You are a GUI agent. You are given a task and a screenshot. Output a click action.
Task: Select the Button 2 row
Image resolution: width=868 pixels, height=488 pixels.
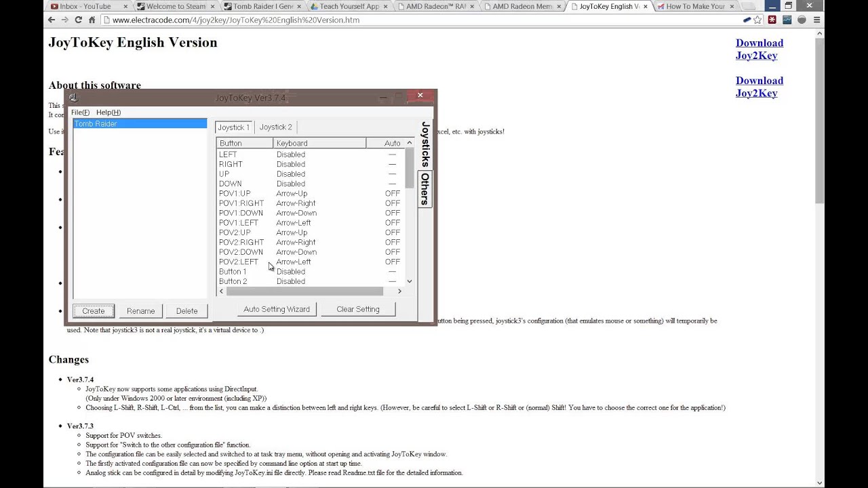[311, 281]
